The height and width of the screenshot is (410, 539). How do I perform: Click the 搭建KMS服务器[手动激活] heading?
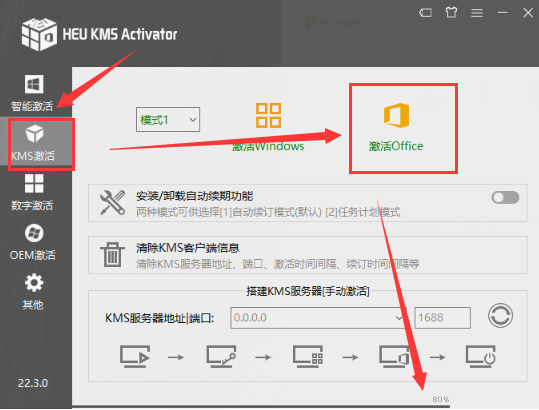(x=308, y=291)
